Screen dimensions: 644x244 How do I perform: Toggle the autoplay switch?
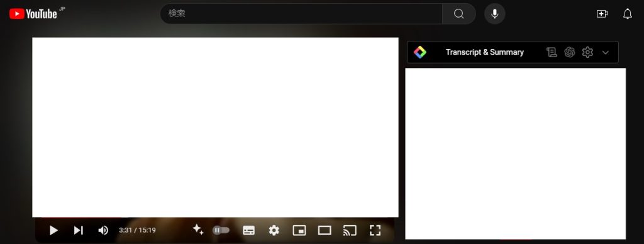click(221, 230)
